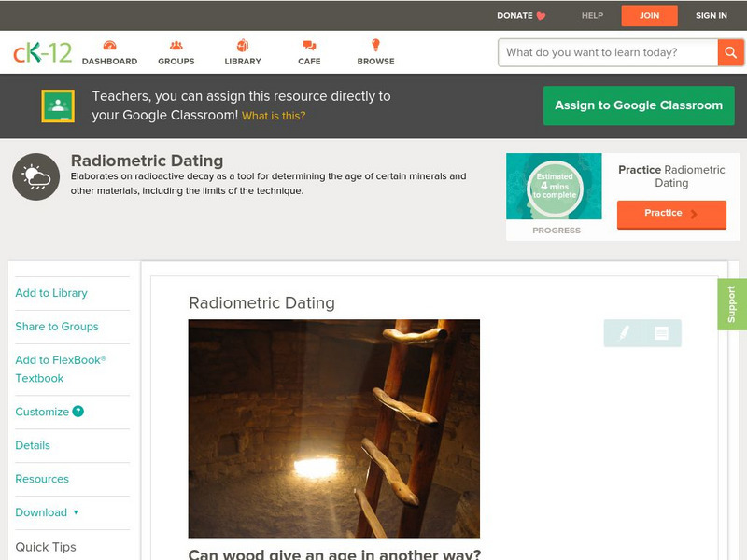Click the JOIN button
This screenshot has width=747, height=560.
[x=649, y=15]
